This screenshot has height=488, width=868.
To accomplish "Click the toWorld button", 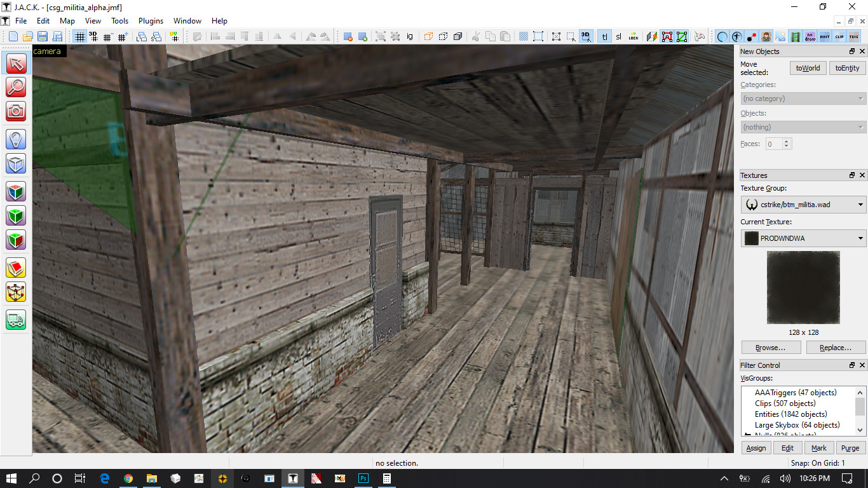I will point(808,68).
